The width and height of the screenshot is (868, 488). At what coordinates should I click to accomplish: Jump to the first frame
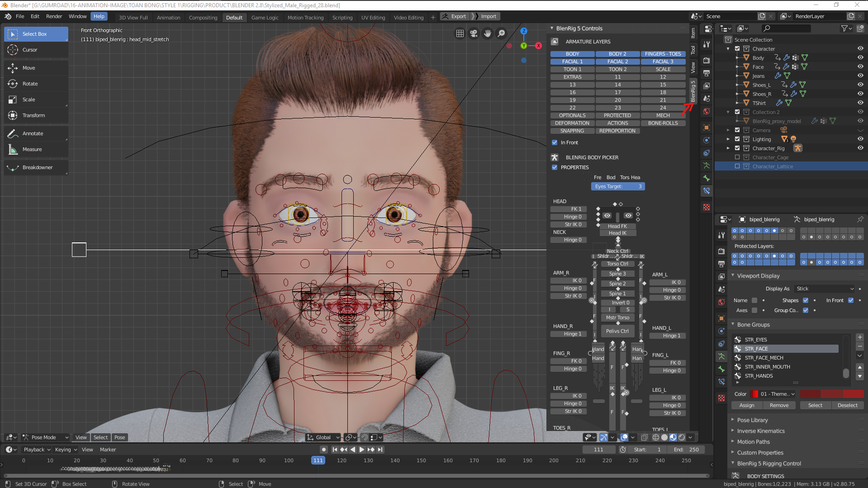[x=334, y=450]
